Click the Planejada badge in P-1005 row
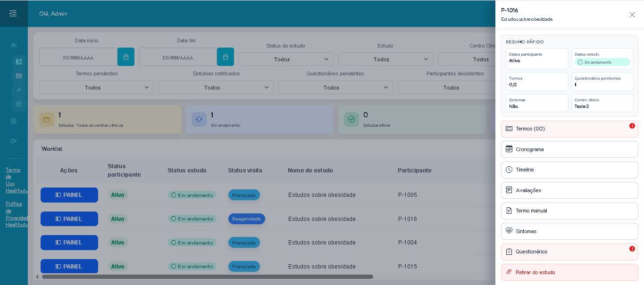Viewport: 644px width, 285px height. click(244, 195)
